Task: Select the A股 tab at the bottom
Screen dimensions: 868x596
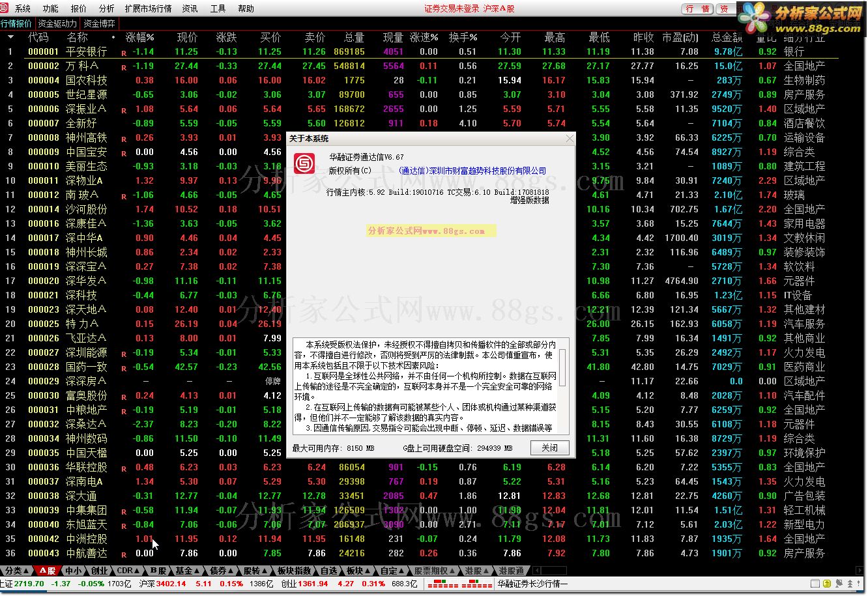Action: [x=47, y=571]
